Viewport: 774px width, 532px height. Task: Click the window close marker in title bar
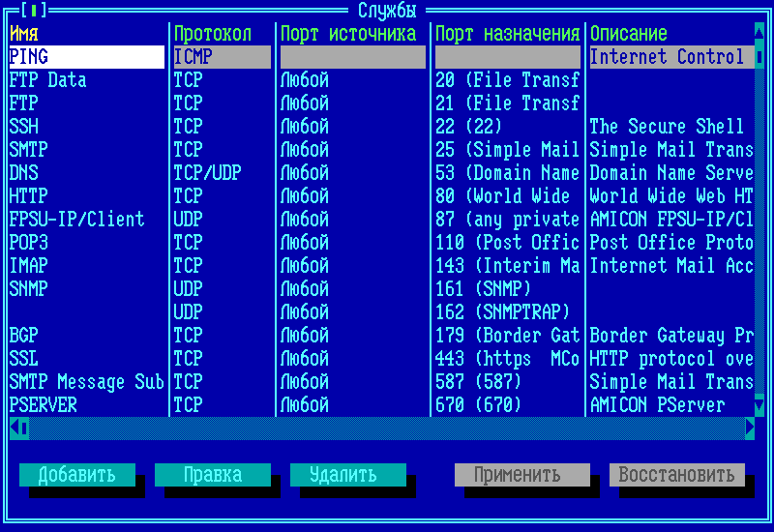[34, 11]
